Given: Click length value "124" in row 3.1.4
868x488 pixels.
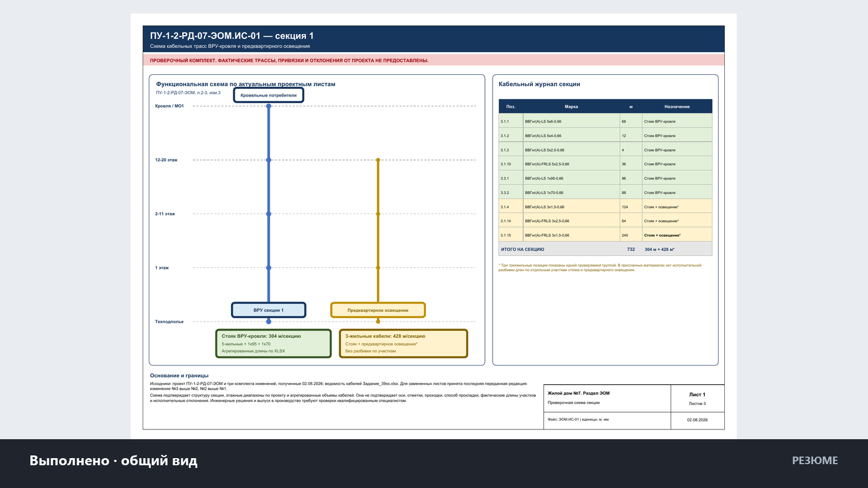Looking at the screenshot, I should [625, 207].
